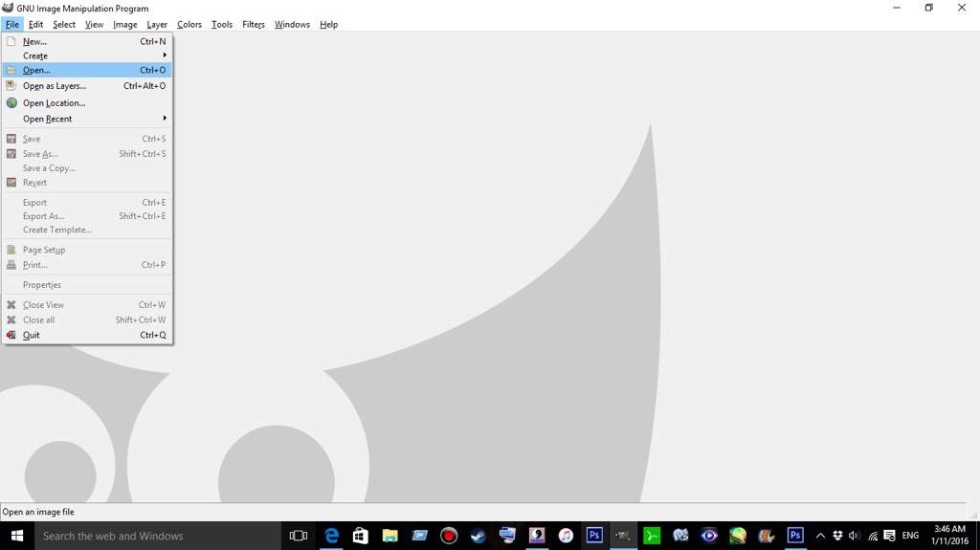Click the File menu bar item
This screenshot has height=550, width=980.
tap(12, 24)
